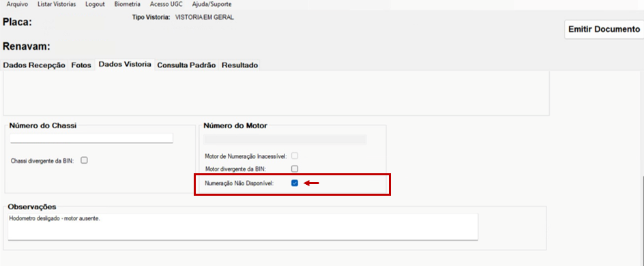Viewport: 644px width, 266px height.
Task: Switch to the Fotos tab
Action: (x=81, y=65)
